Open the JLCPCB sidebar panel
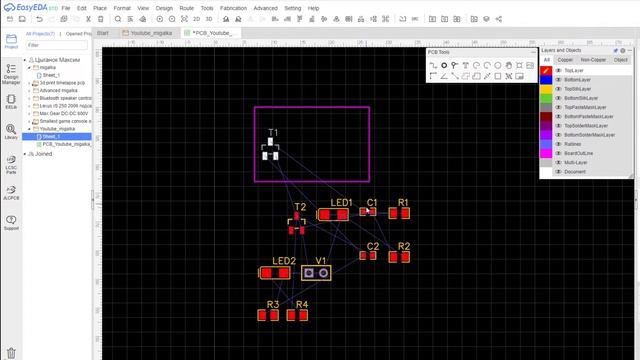640x360 pixels. [x=11, y=193]
